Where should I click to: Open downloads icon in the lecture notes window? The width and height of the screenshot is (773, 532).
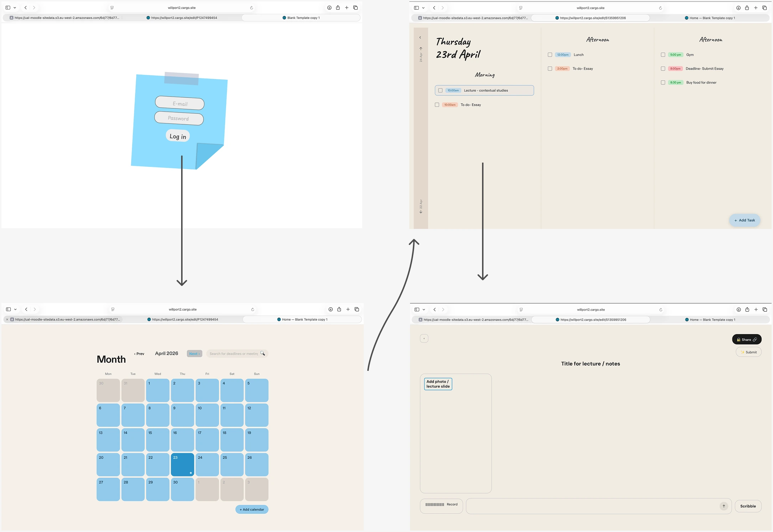[x=738, y=310]
